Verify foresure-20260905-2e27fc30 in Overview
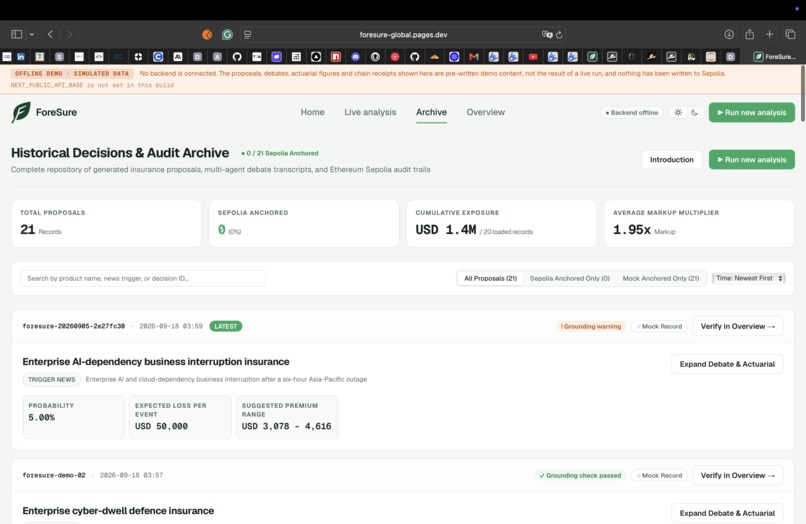Image resolution: width=806 pixels, height=524 pixels. [738, 327]
